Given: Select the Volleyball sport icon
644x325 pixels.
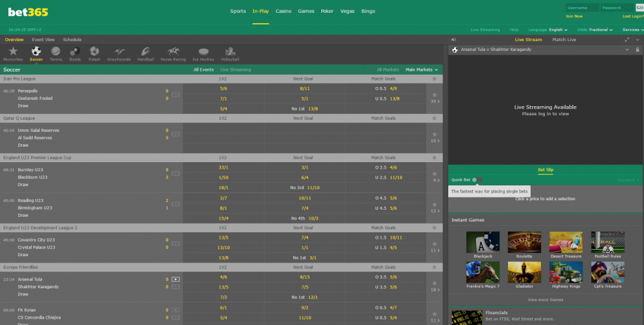Looking at the screenshot, I should pos(230,51).
